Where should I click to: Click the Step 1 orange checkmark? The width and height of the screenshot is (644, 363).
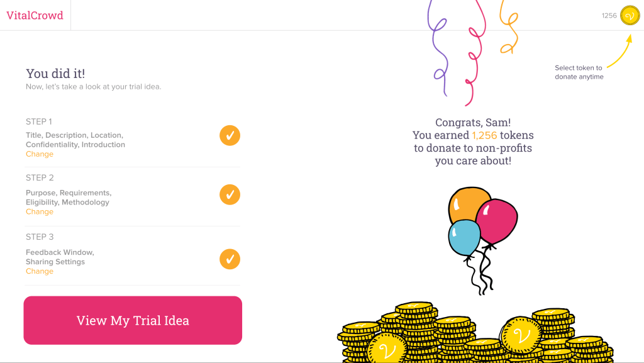tap(230, 135)
